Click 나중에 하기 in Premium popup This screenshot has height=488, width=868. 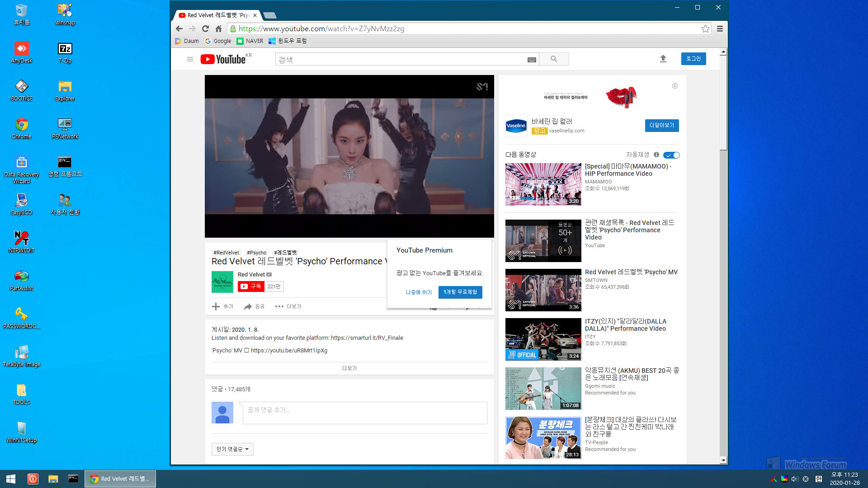(x=419, y=292)
